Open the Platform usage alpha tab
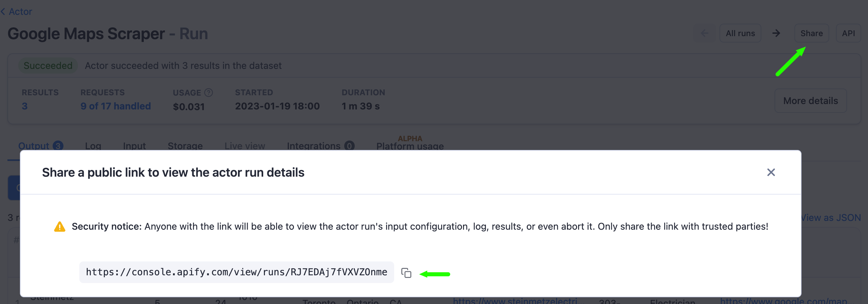 tap(410, 144)
